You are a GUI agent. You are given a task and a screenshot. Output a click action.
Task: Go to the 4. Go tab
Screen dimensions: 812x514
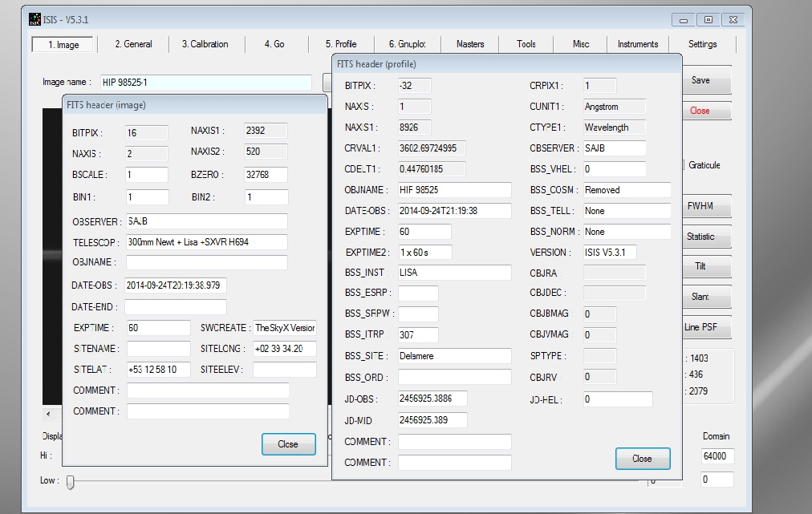(274, 44)
